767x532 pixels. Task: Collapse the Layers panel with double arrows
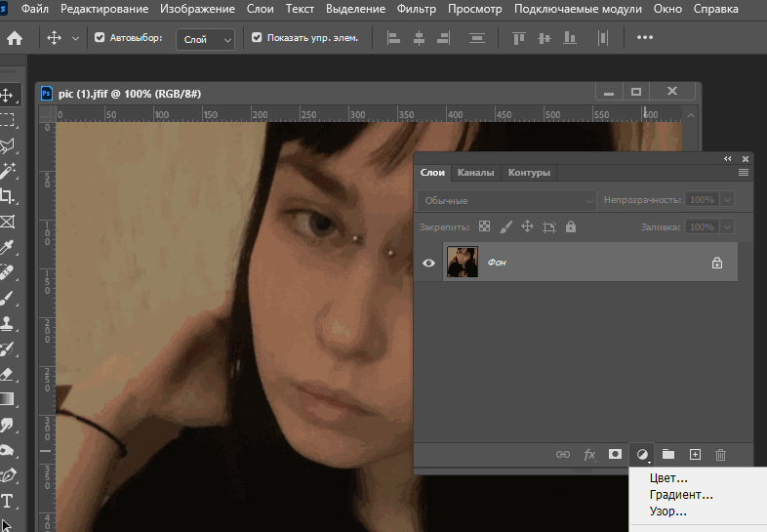(727, 158)
